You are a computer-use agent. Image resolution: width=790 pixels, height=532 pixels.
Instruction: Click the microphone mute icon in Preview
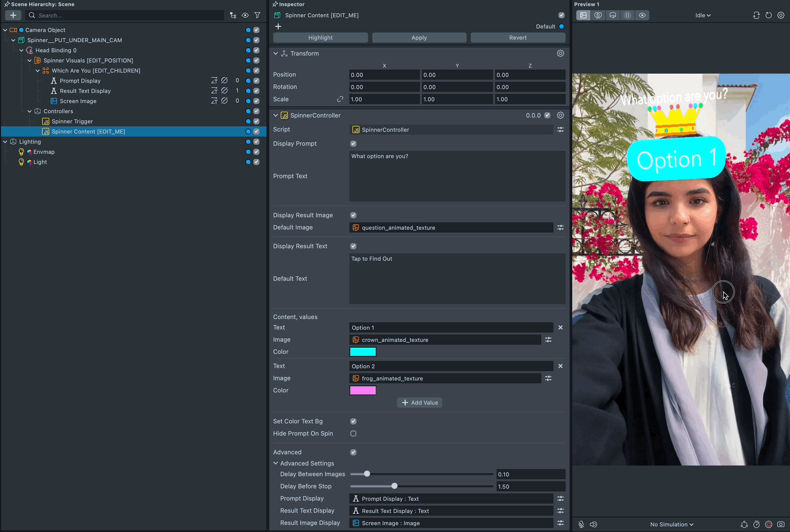(x=581, y=524)
